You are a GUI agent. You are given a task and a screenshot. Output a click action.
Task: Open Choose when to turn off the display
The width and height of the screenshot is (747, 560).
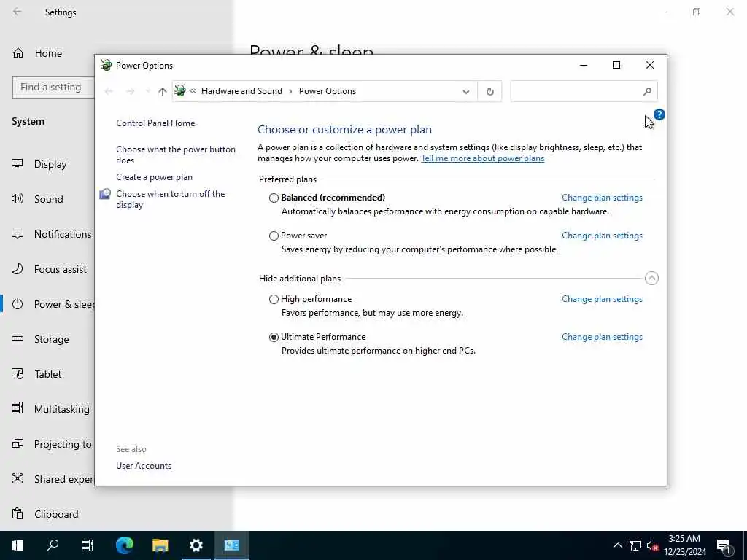tap(171, 199)
